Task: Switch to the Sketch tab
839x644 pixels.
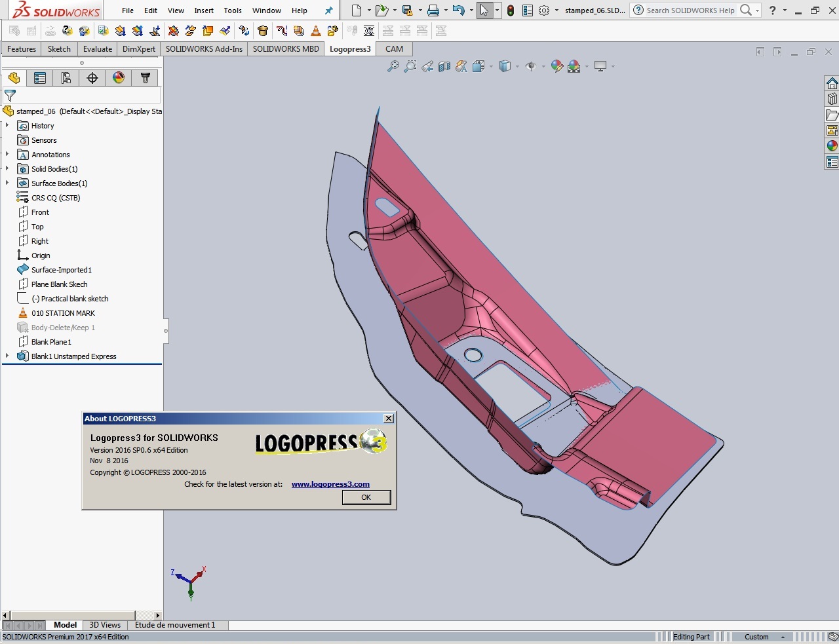Action: coord(59,49)
